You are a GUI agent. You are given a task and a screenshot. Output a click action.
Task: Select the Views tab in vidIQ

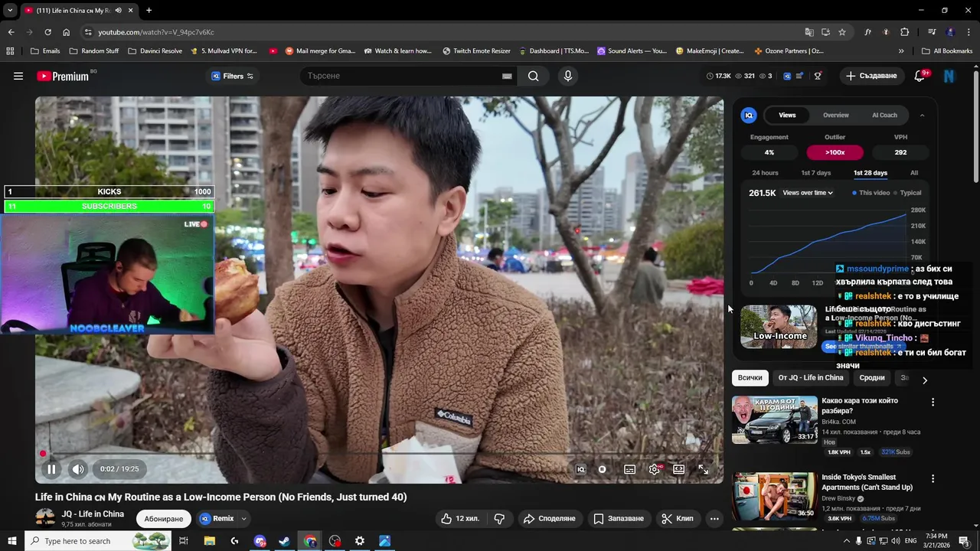787,115
